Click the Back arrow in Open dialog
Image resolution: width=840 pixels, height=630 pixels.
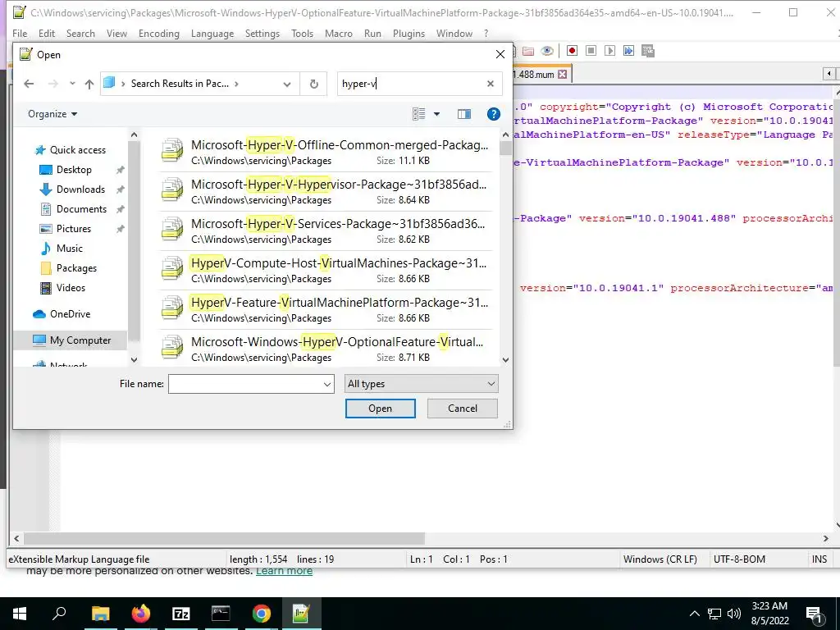(x=29, y=84)
